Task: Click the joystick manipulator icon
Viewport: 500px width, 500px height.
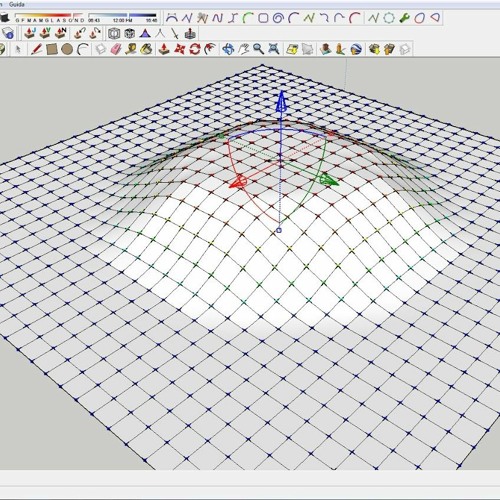Action: [x=190, y=33]
